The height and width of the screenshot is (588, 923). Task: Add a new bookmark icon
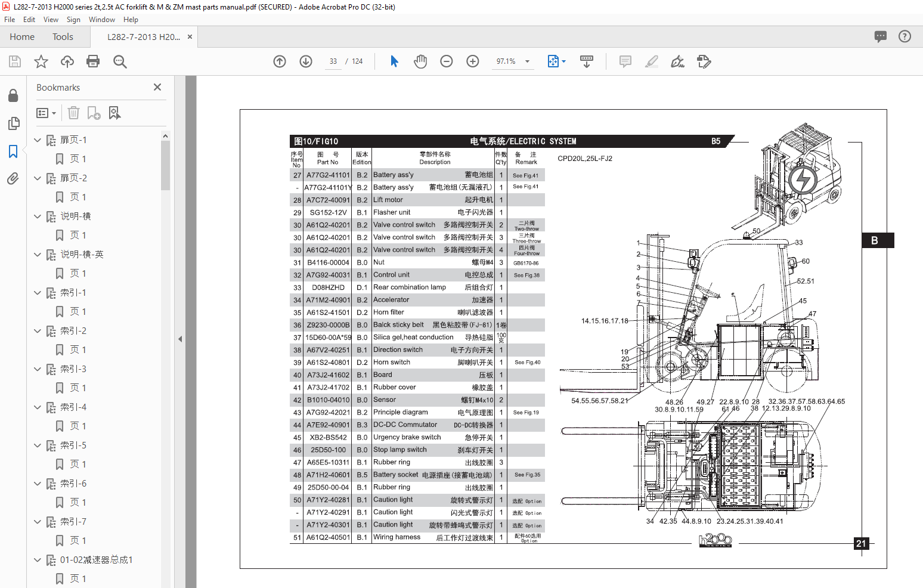tap(94, 113)
